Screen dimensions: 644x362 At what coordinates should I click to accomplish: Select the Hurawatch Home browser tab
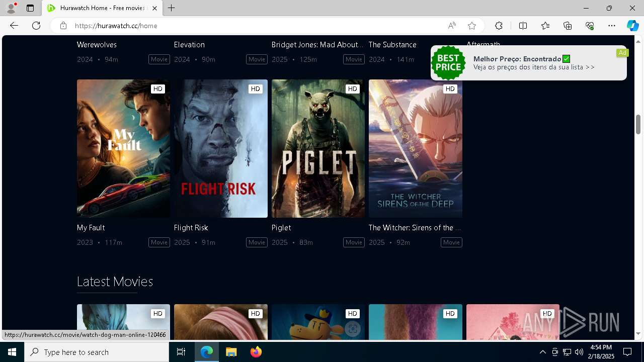[x=102, y=8]
